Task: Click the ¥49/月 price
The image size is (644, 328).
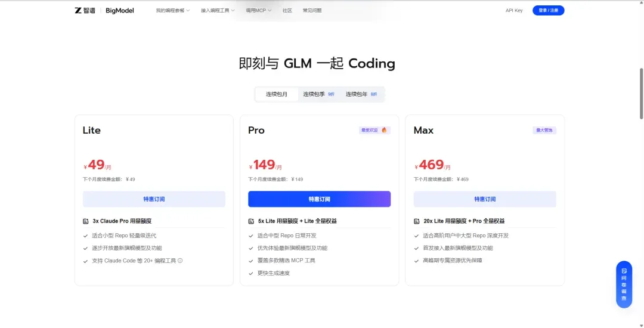Action: coord(97,165)
